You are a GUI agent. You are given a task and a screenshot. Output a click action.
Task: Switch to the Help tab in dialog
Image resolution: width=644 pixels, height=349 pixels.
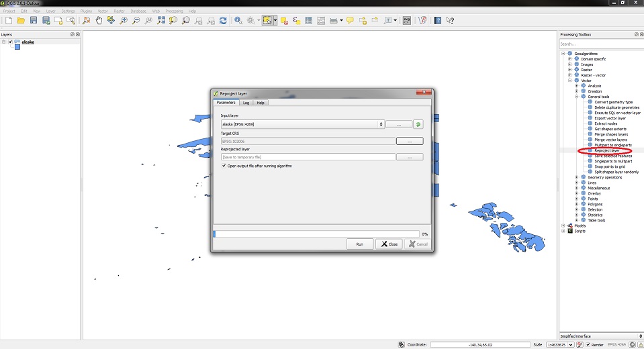(261, 103)
